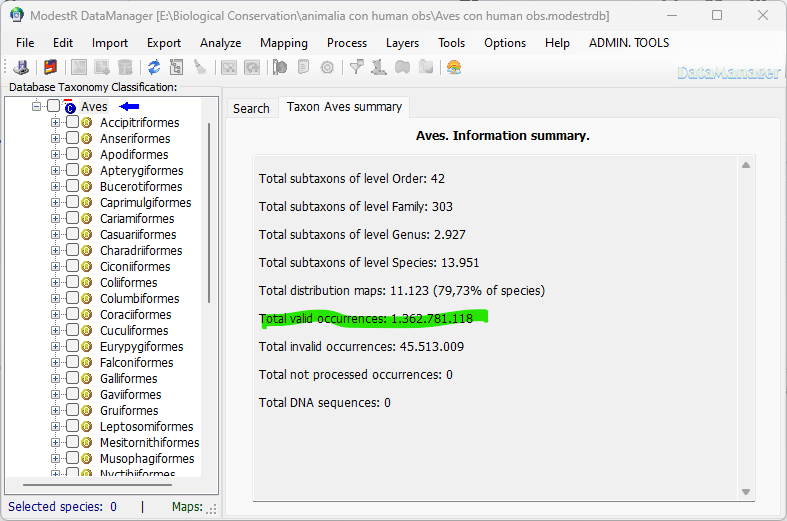Click the summary panel scroll-down arrow
Image resolution: width=787 pixels, height=521 pixels.
point(746,492)
